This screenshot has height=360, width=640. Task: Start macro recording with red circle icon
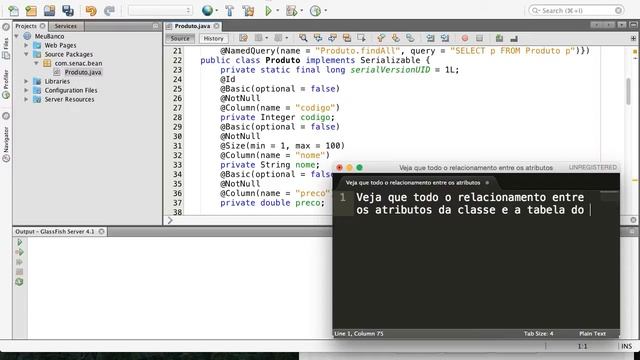coord(465,38)
